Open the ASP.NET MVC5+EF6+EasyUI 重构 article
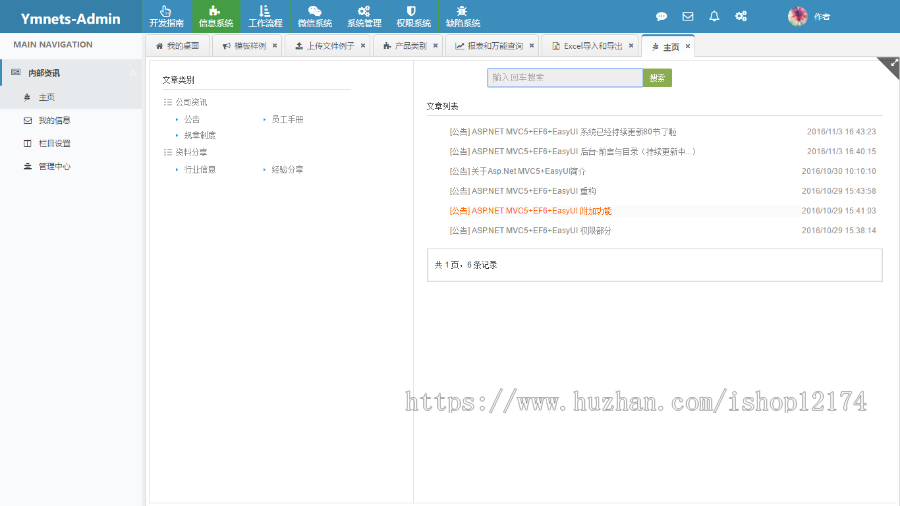Viewport: 900px width, 506px height. pos(523,191)
